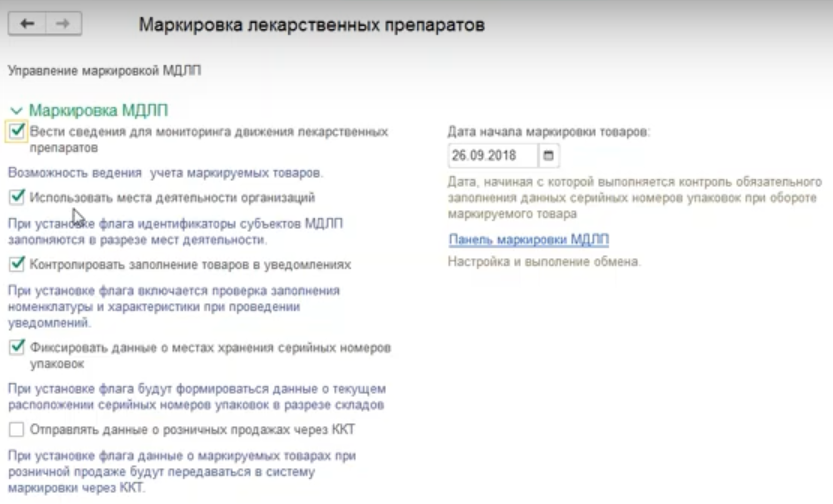
Task: Open the calendar picker beside the date
Action: pyautogui.click(x=549, y=156)
